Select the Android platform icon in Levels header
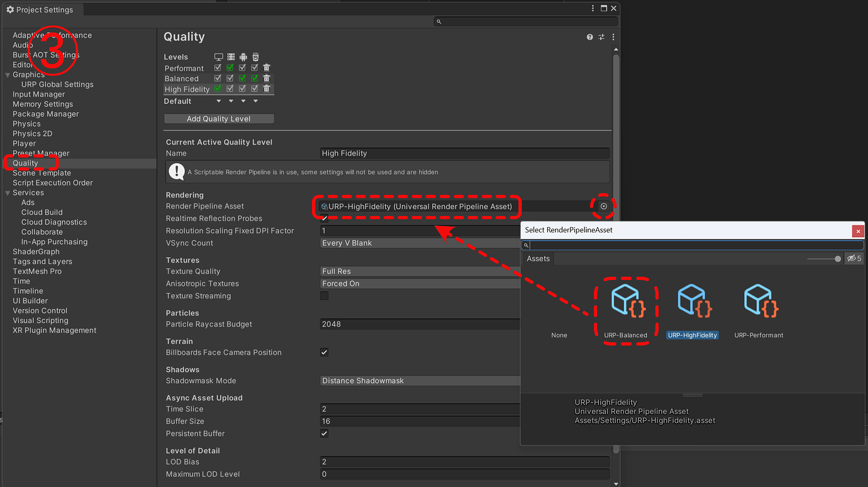Image resolution: width=868 pixels, height=487 pixels. coord(243,57)
